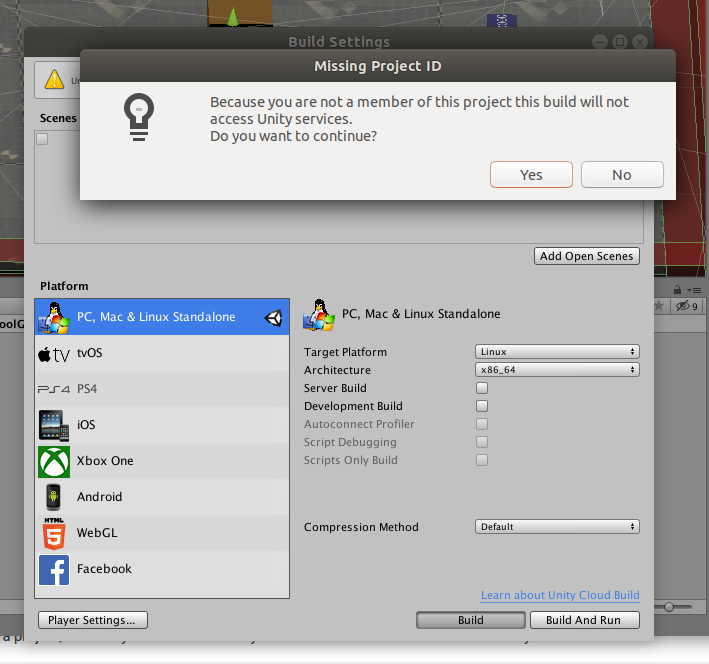709x664 pixels.
Task: Select the iOS platform
Action: 162,425
